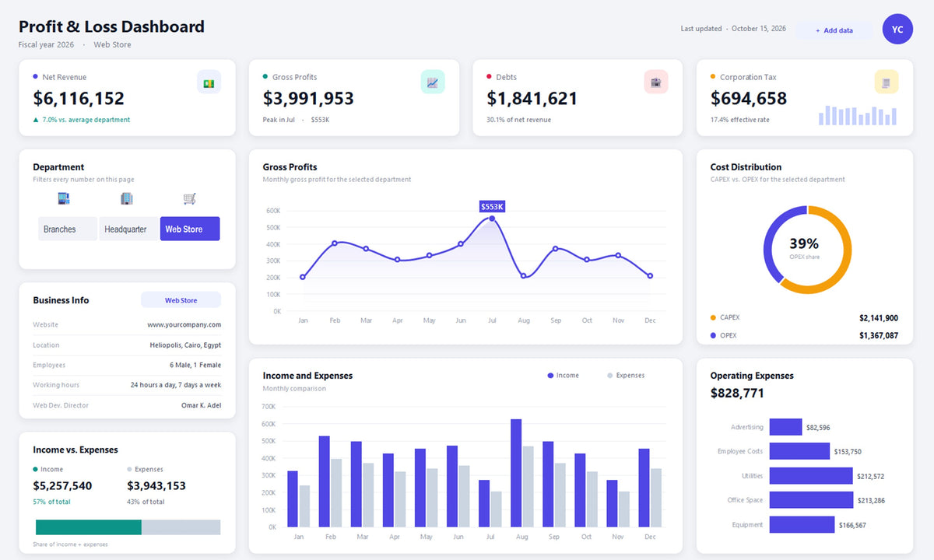934x560 pixels.
Task: Click the Profit & Loss Dashboard title
Action: (x=111, y=26)
